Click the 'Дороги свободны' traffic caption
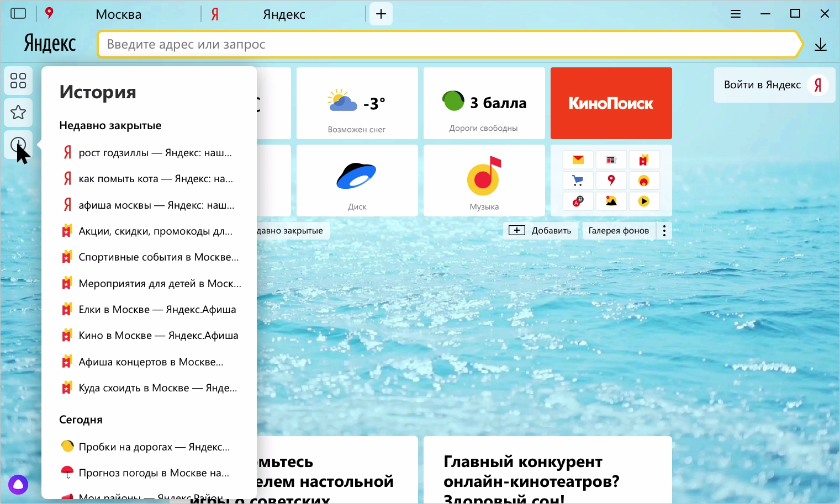Screen dimensions: 840x504 pos(484,128)
